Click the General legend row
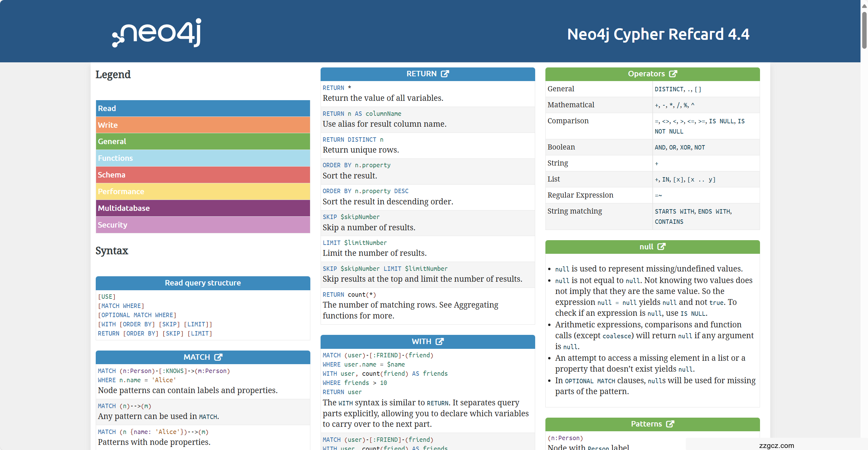 203,141
